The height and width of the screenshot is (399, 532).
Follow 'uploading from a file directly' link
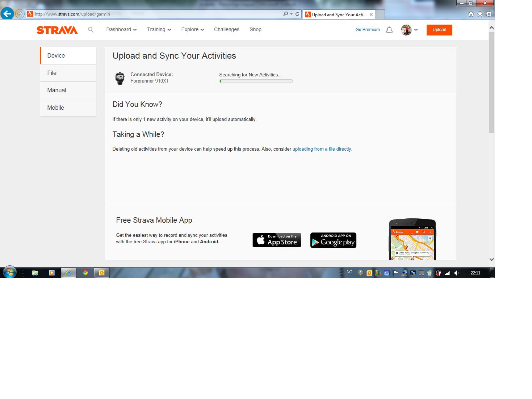(x=322, y=149)
